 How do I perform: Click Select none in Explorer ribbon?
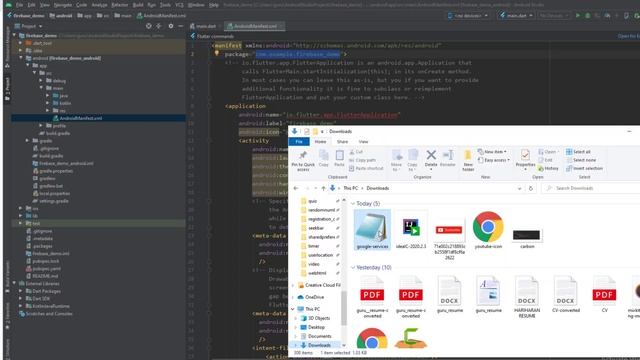pos(581,160)
